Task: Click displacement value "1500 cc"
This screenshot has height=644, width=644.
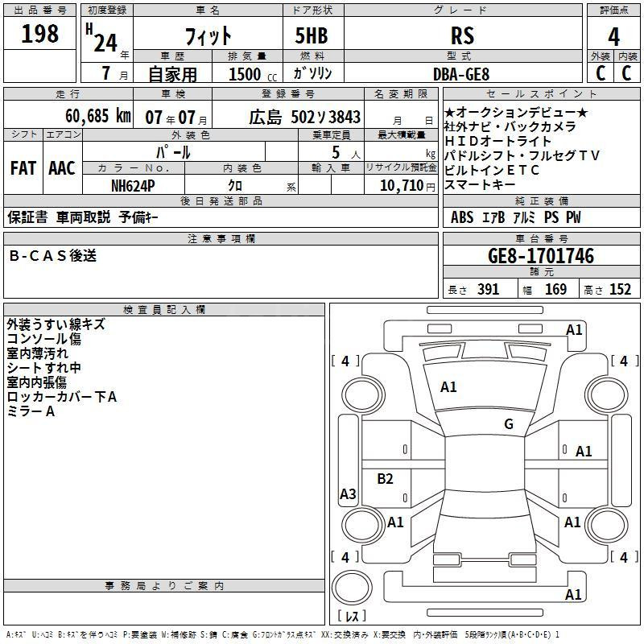Action: tap(253, 74)
